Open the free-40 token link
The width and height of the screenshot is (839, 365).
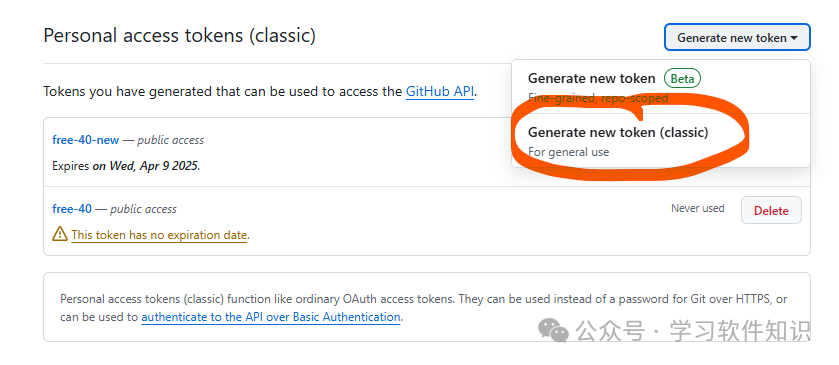point(72,209)
